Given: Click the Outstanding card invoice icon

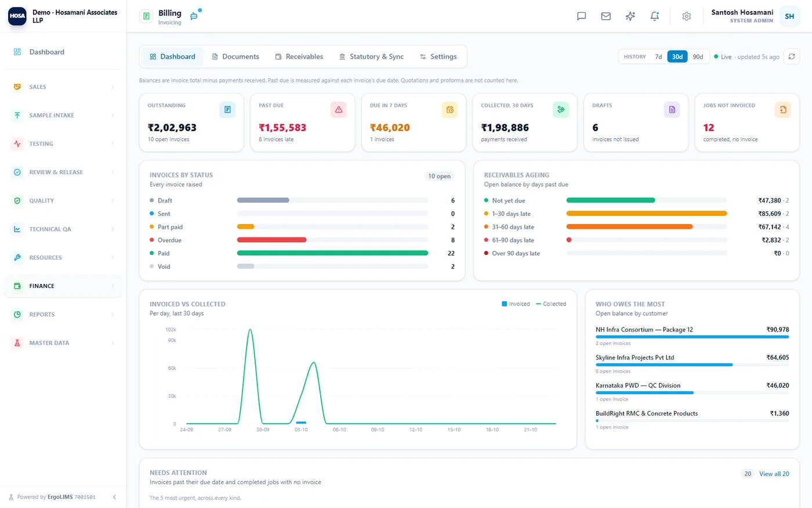Looking at the screenshot, I should click(227, 110).
